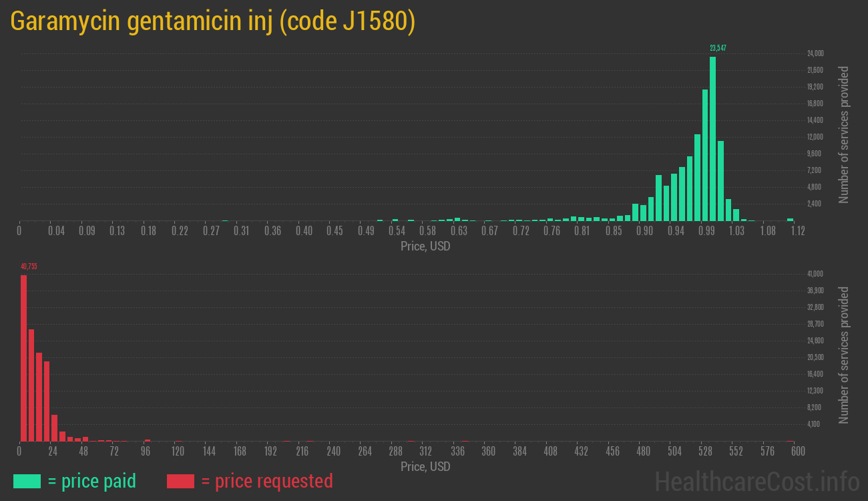
Task: Click the '= price requested' legend label
Action: [x=266, y=481]
